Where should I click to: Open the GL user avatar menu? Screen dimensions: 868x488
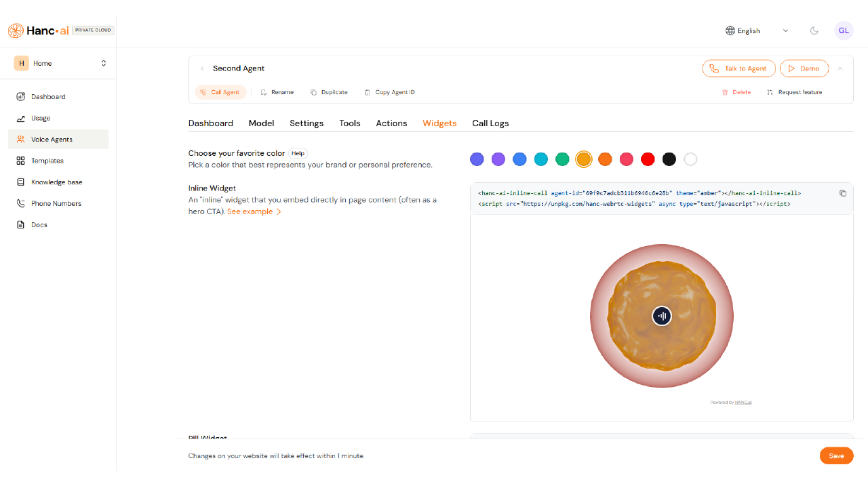pyautogui.click(x=844, y=30)
